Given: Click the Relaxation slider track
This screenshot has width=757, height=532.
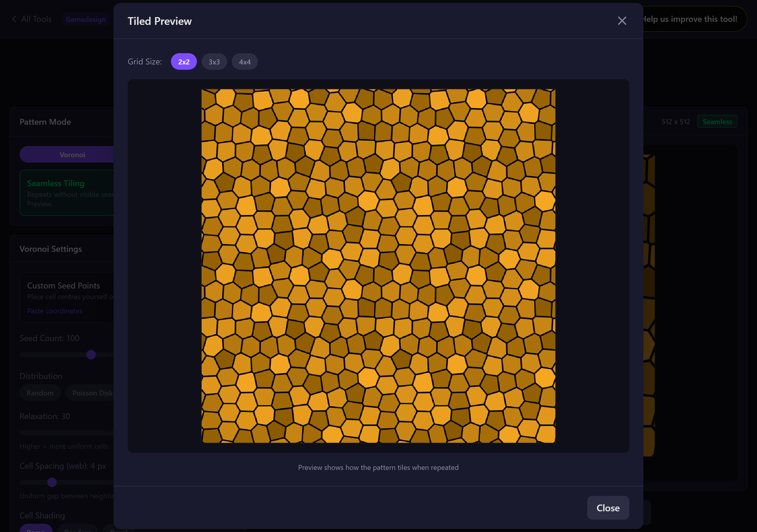Looking at the screenshot, I should pyautogui.click(x=67, y=432).
